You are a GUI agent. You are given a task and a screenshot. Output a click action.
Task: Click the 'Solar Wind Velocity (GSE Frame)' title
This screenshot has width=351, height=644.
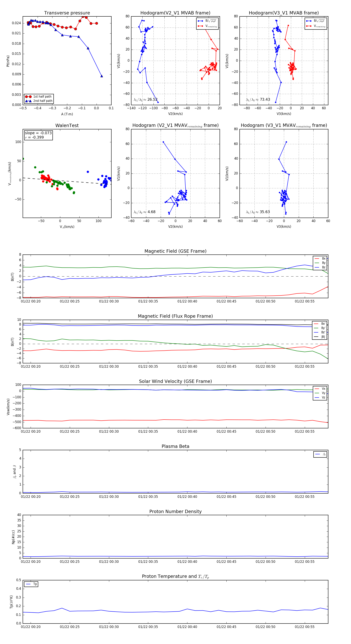pos(175,381)
